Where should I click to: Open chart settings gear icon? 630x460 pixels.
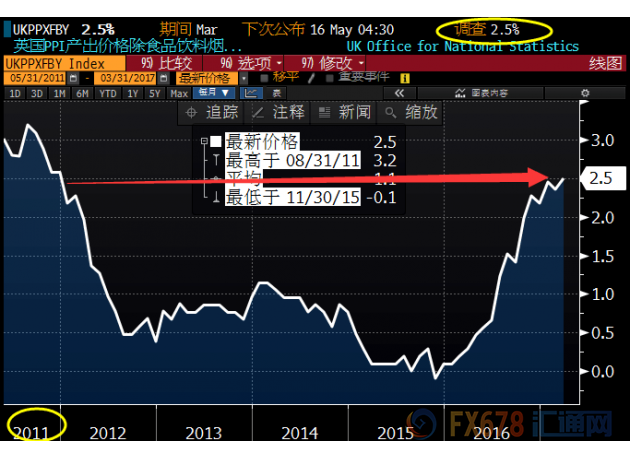pyautogui.click(x=585, y=93)
